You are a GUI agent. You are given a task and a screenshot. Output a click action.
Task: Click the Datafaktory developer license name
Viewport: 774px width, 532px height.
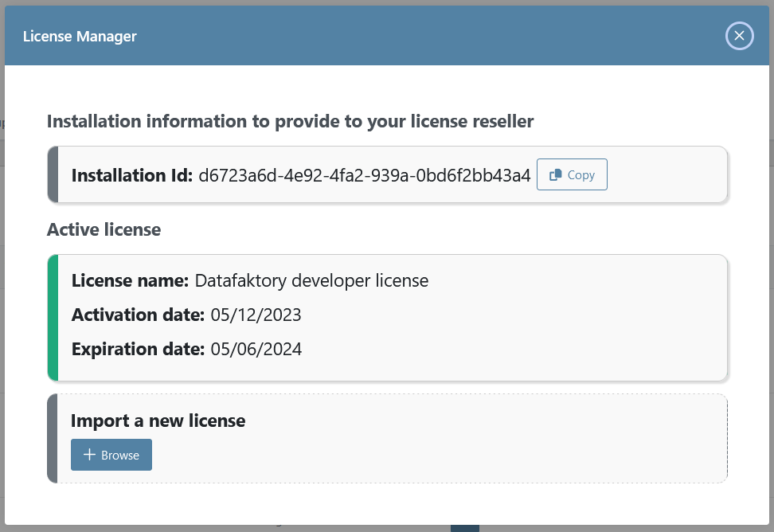(311, 280)
